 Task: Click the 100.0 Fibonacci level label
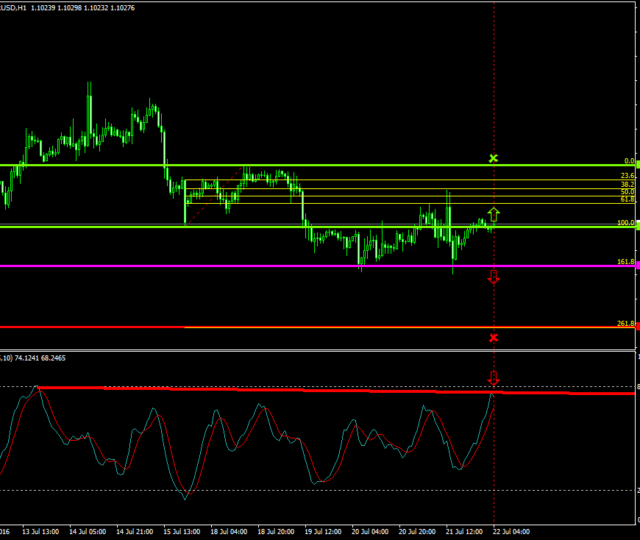coord(625,223)
